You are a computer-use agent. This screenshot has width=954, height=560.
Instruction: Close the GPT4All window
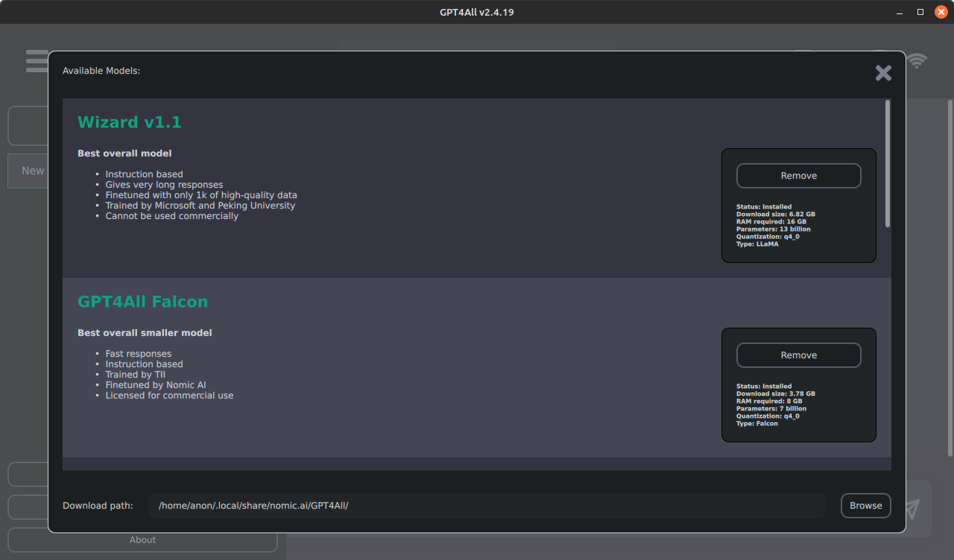(x=941, y=12)
